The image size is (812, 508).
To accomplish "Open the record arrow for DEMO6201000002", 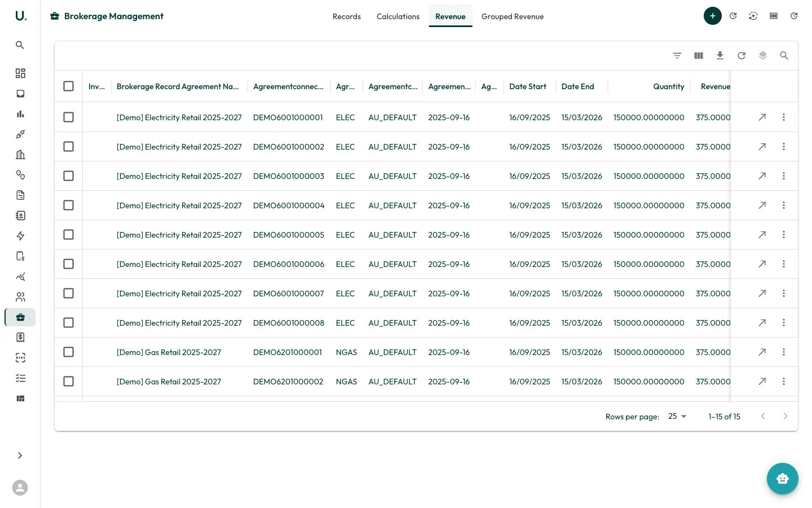I will [762, 382].
